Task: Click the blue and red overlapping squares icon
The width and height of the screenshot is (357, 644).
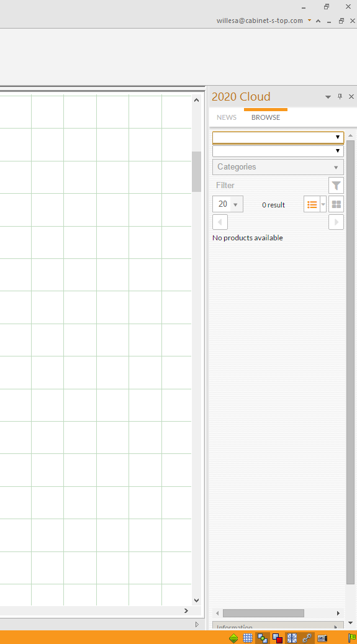Action: [x=278, y=638]
